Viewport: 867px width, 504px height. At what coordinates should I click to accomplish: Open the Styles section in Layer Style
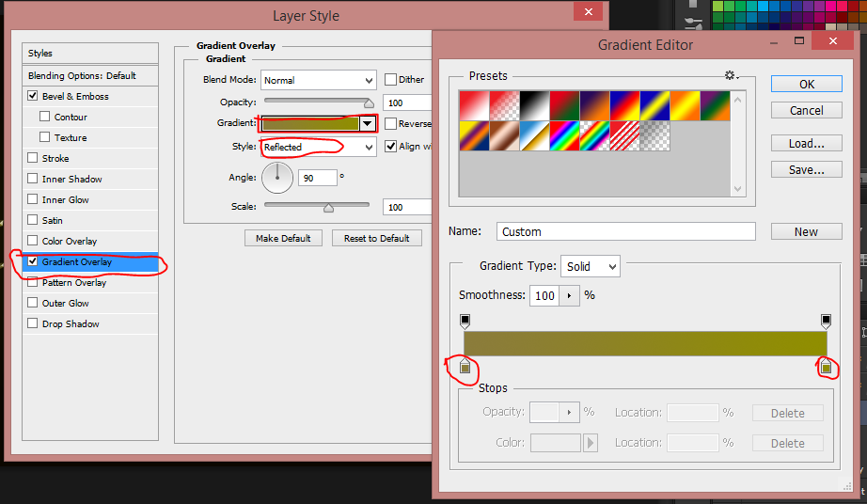[90, 53]
